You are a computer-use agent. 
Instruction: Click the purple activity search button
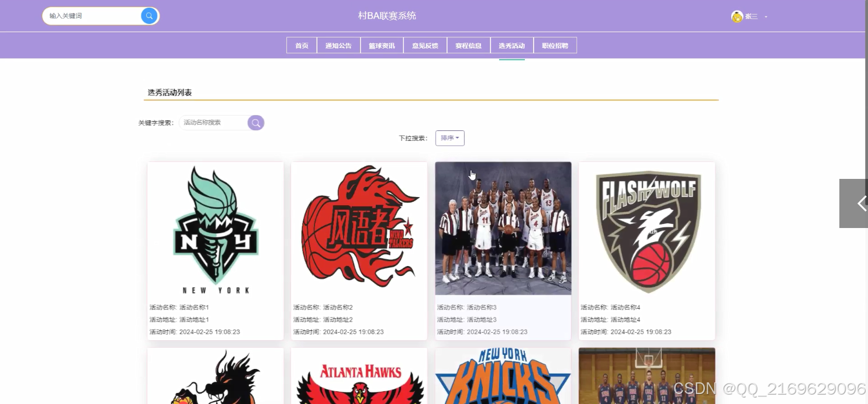point(256,123)
